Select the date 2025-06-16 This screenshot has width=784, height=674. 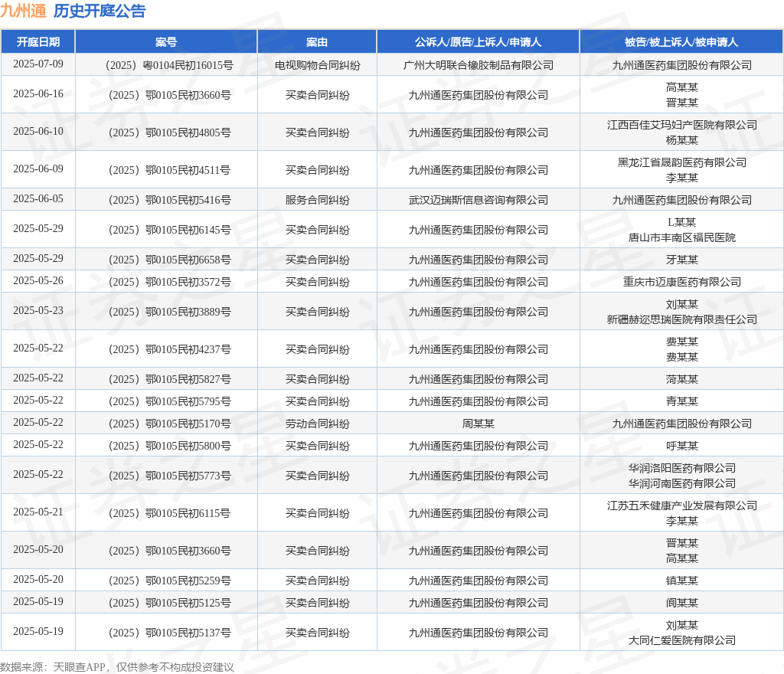point(38,94)
